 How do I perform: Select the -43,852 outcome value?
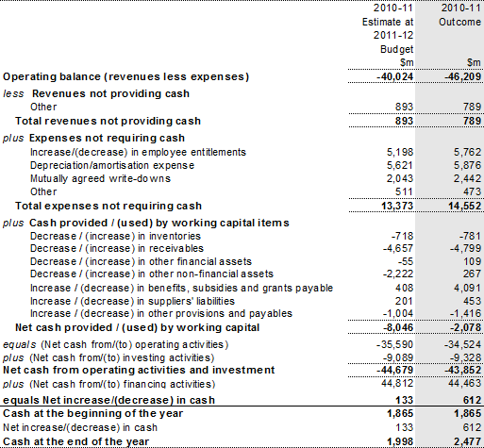pos(463,370)
